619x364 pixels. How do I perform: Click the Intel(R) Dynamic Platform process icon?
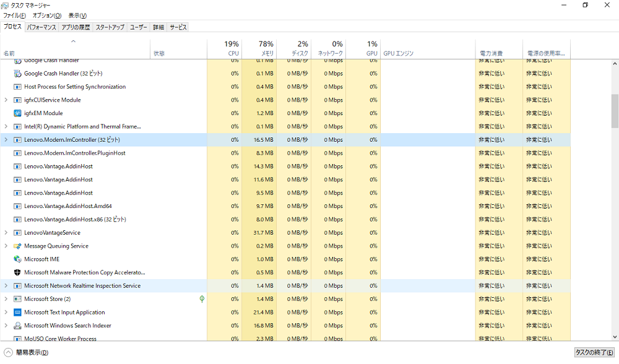(x=17, y=127)
